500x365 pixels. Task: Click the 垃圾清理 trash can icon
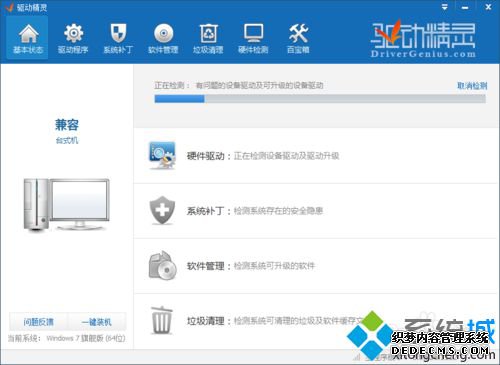[162, 320]
